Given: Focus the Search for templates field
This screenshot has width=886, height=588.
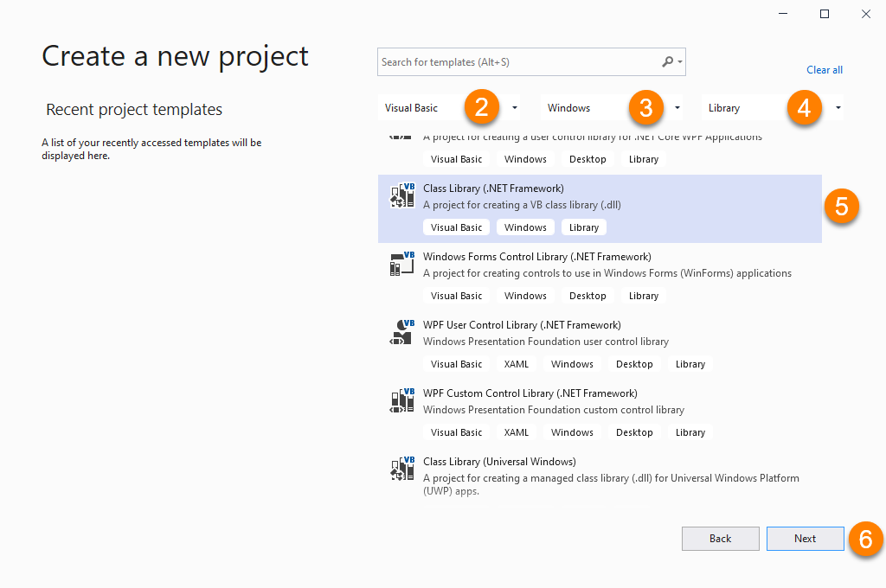Looking at the screenshot, I should pos(519,62).
